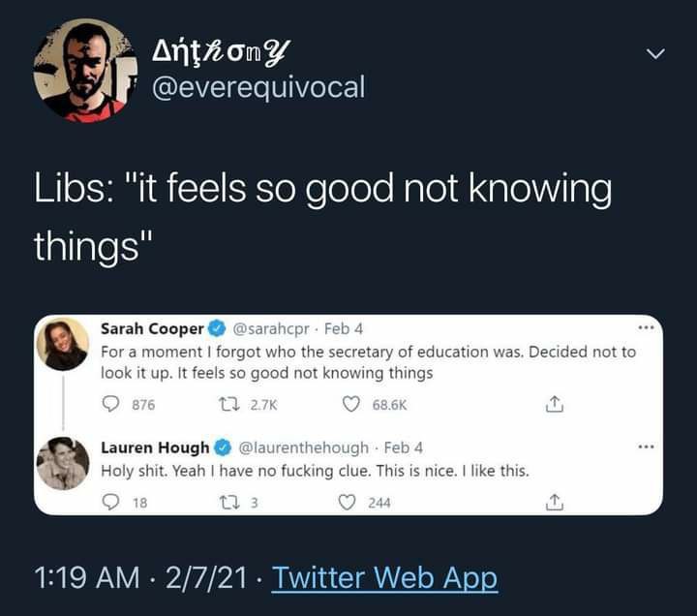Like Lauren Hough's tweet
Image resolution: width=697 pixels, height=616 pixels.
[x=344, y=502]
